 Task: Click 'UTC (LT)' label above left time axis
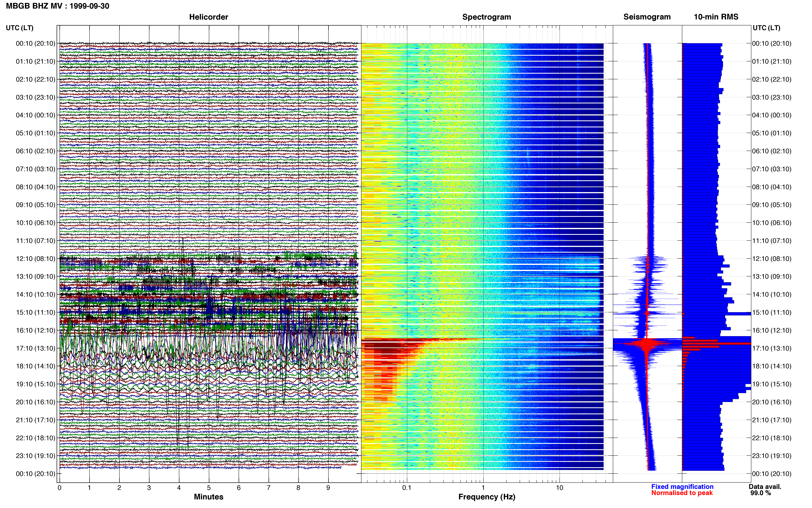click(x=20, y=28)
